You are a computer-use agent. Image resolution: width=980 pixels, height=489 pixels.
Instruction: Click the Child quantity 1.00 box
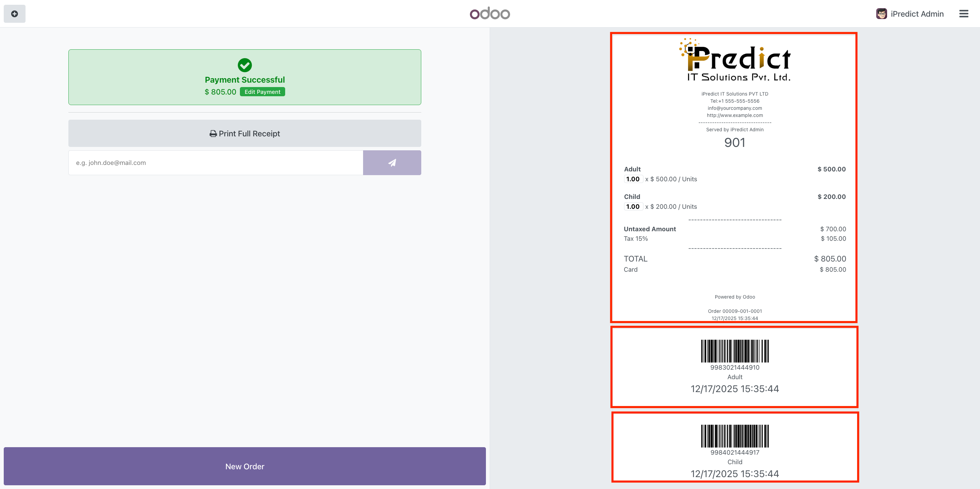click(x=633, y=206)
